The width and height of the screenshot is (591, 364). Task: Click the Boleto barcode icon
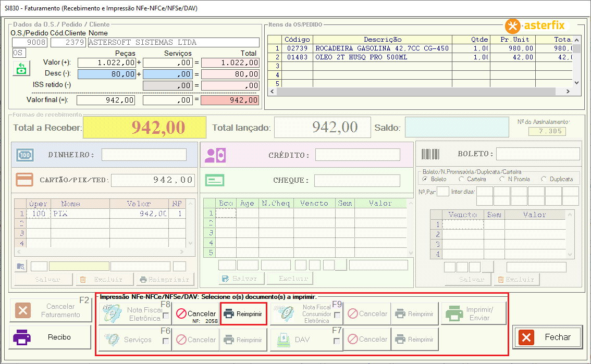430,154
